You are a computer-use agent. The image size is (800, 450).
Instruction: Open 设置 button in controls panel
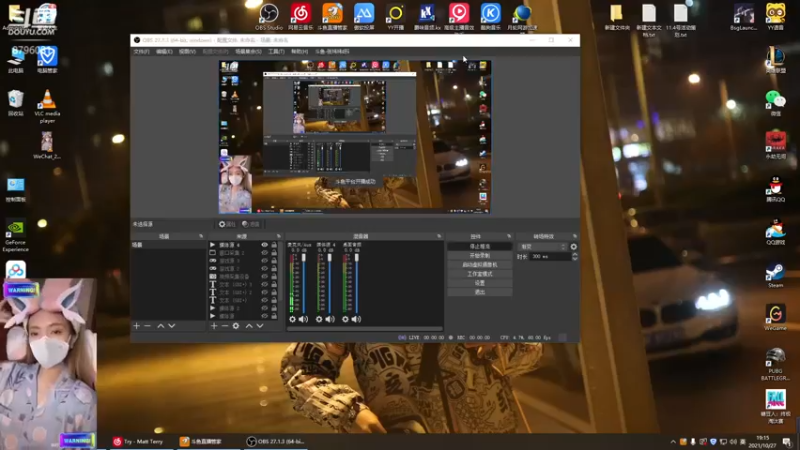pos(480,283)
